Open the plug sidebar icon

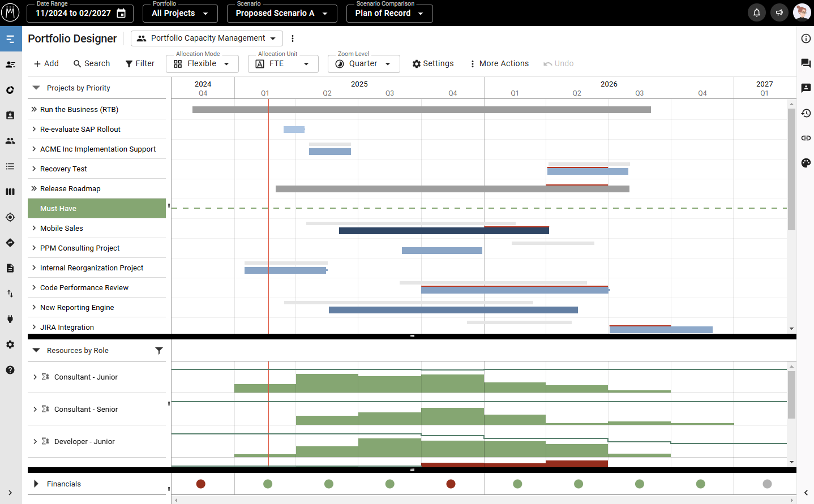(10, 319)
